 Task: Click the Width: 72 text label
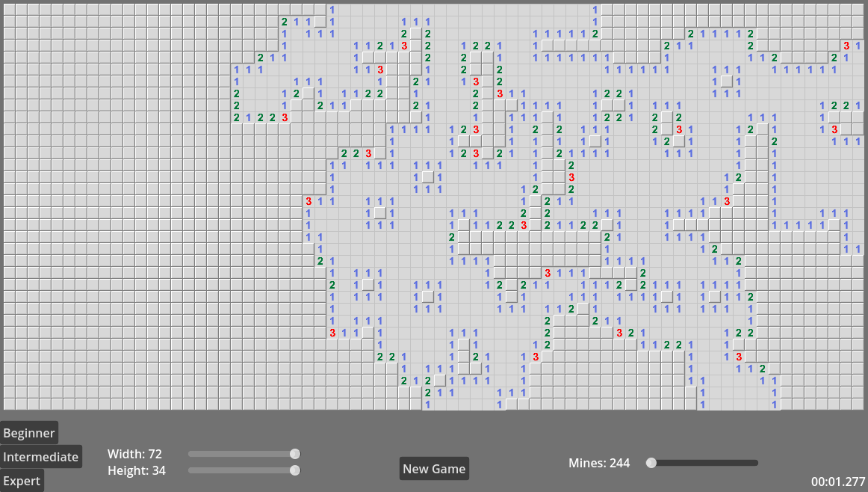[134, 454]
